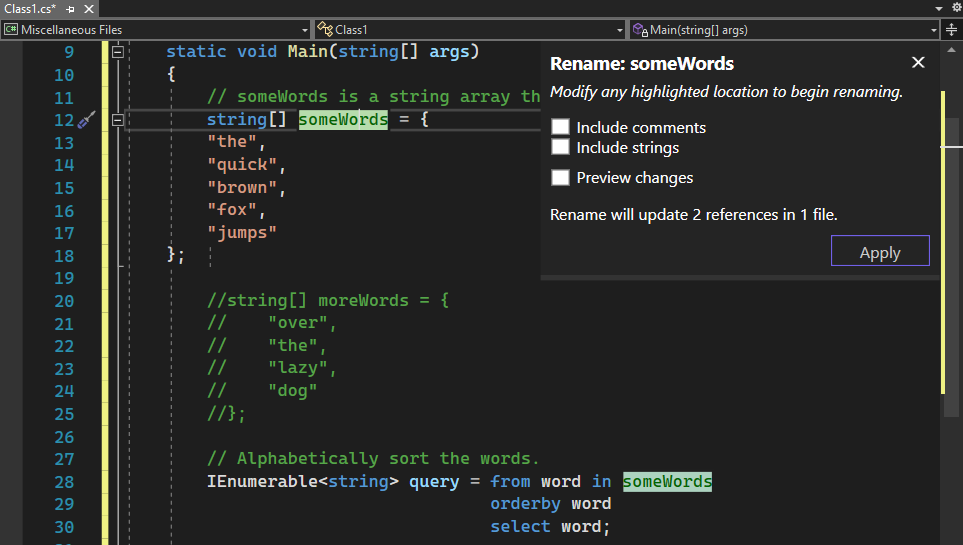Collapse the Main method outline at line 9
The image size is (963, 545).
118,52
